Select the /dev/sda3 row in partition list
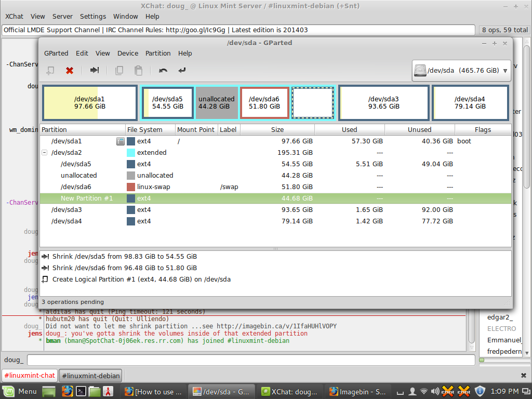 click(x=275, y=210)
